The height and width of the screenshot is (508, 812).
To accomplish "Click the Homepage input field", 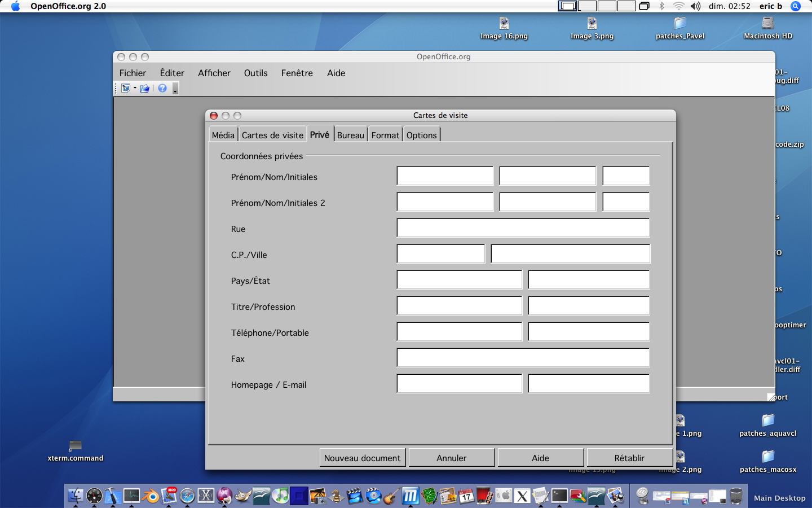I will pos(460,384).
